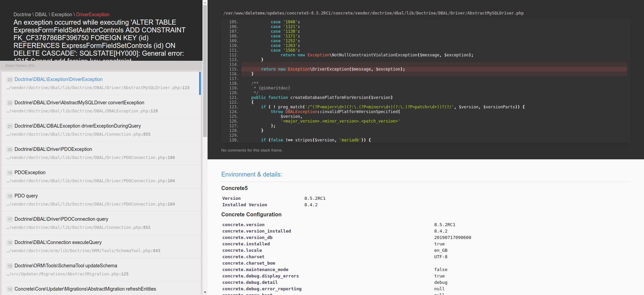Screen dimensions: 644x295
Task: Open frame 20 PDOException in Driver
Action: tap(101, 153)
